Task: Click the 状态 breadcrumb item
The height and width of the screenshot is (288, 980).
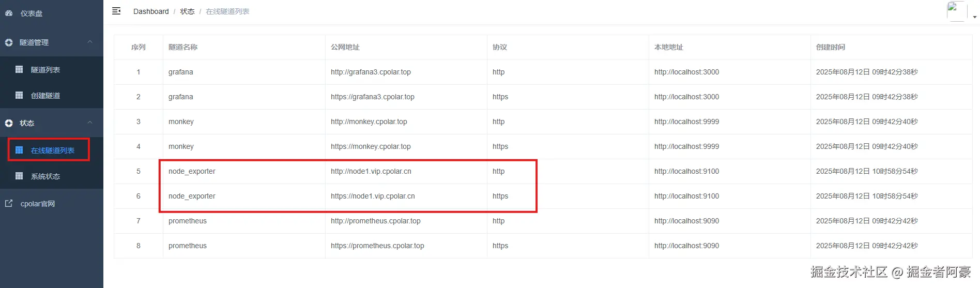Action: coord(187,11)
